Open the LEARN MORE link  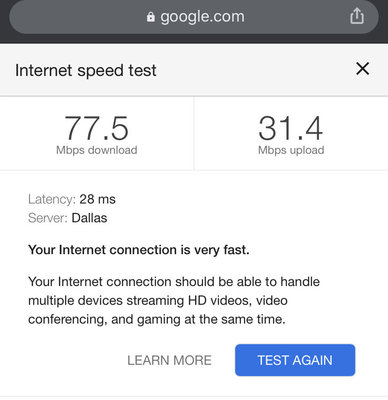[169, 360]
